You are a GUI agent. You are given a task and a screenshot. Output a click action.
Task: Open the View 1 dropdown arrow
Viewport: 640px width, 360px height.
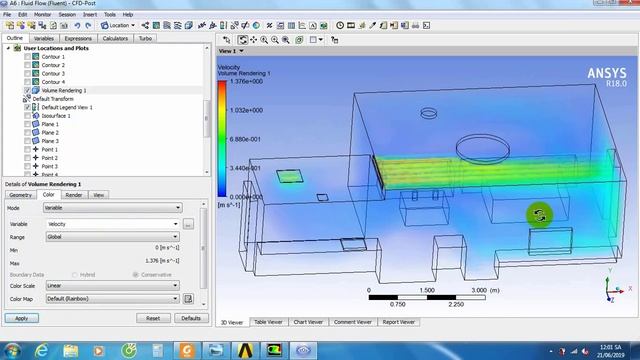(241, 51)
